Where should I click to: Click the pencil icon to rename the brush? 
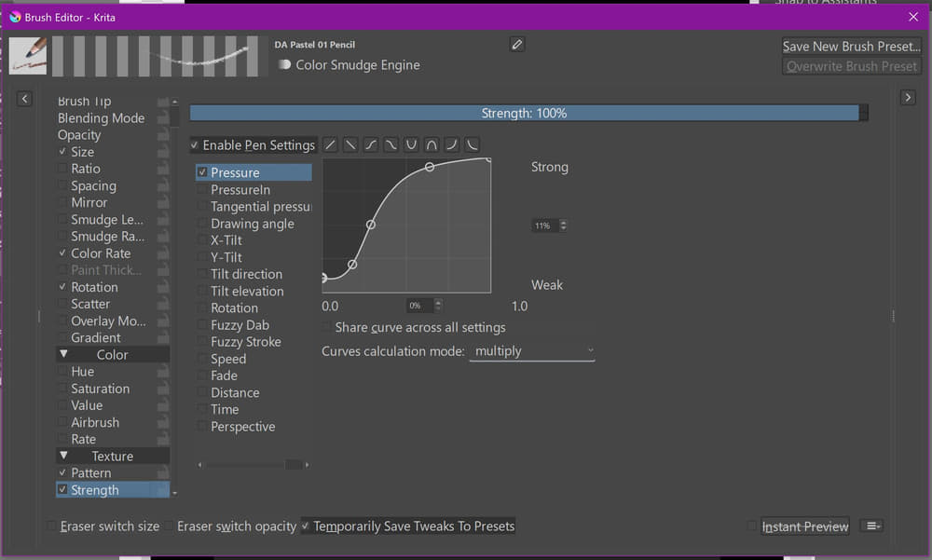pos(517,45)
